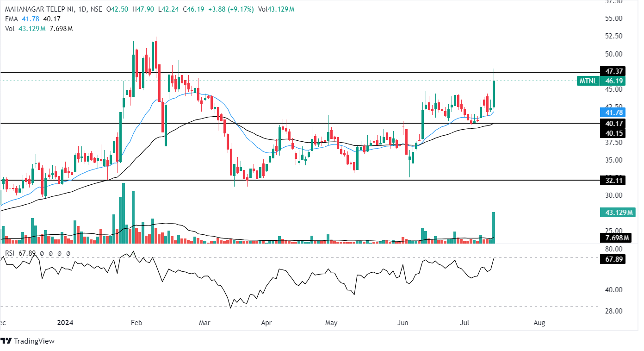This screenshot has height=351, width=644.
Task: Click the 46.19 current price label
Action: (614, 81)
